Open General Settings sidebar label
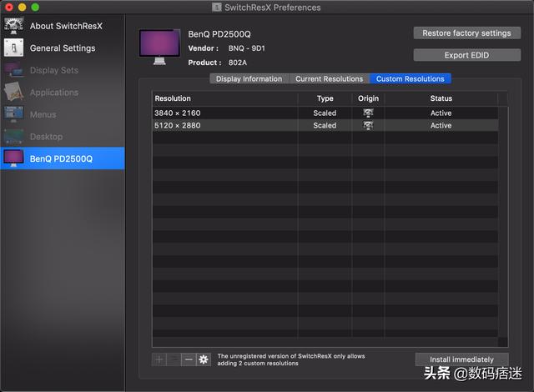This screenshot has width=534, height=392. click(x=63, y=48)
